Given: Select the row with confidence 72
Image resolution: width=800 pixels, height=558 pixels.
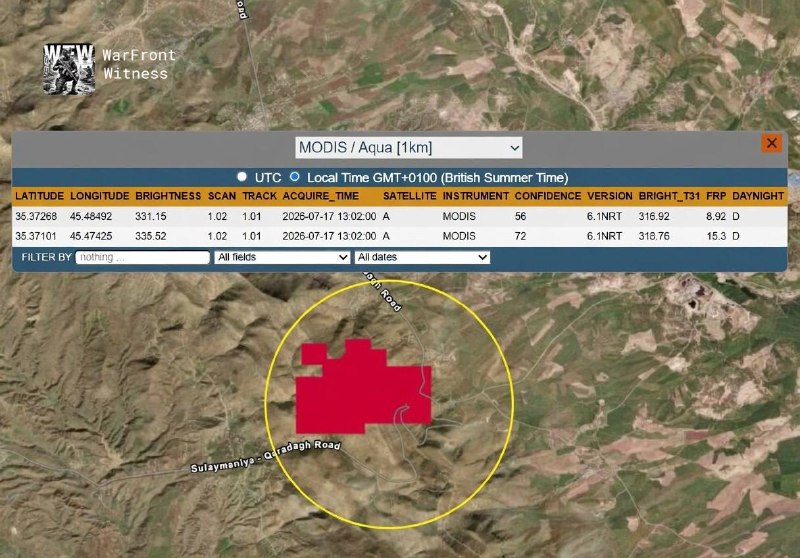Looking at the screenshot, I should (x=399, y=236).
